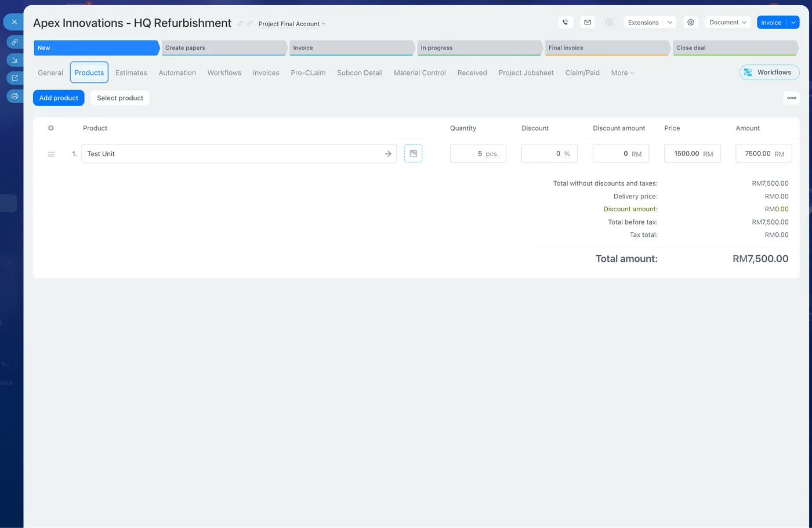Click the Add product button
Viewport: 812px width, 528px height.
click(59, 98)
